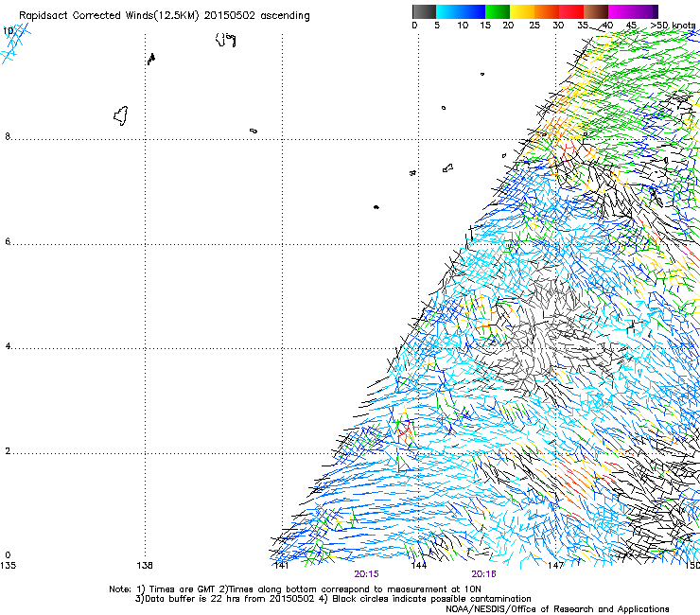Screen dimensions: 700x615
Task: Click latitude axis label 6
Action: pyautogui.click(x=8, y=241)
